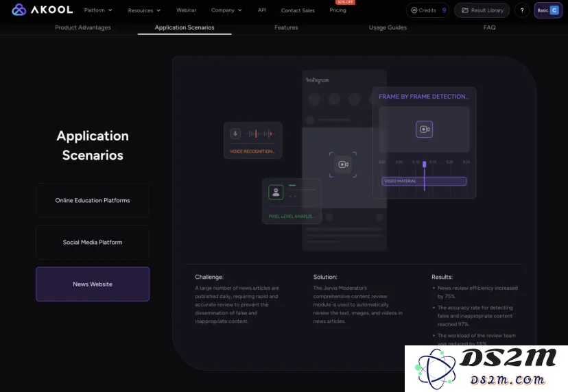Click the "VOICE RECOGNITION..." label

[252, 151]
